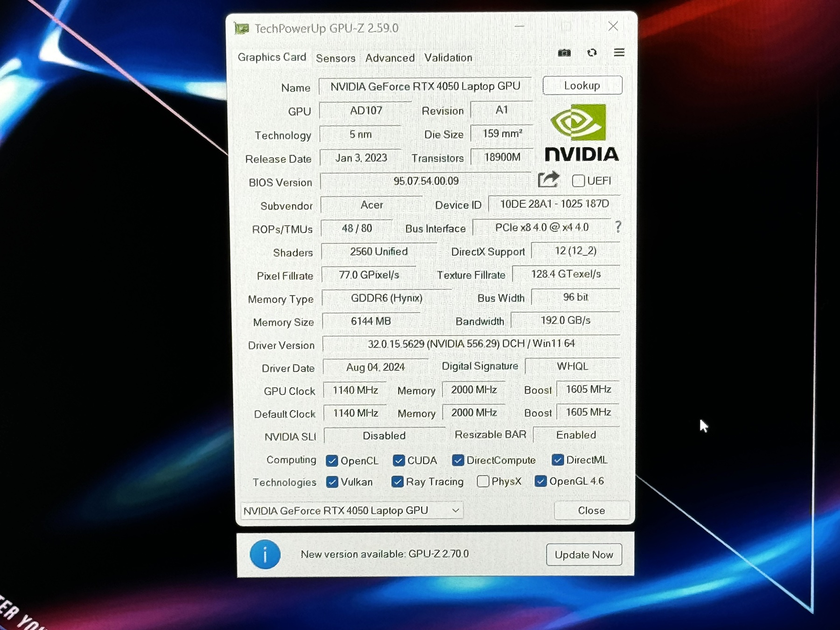This screenshot has width=840, height=630.
Task: Click the Resizable BAR Enabled field
Action: point(576,435)
